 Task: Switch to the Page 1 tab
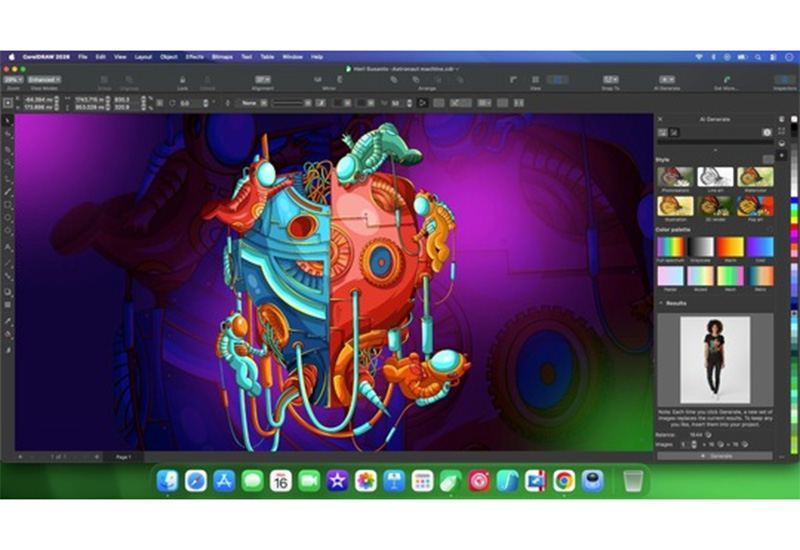click(122, 456)
